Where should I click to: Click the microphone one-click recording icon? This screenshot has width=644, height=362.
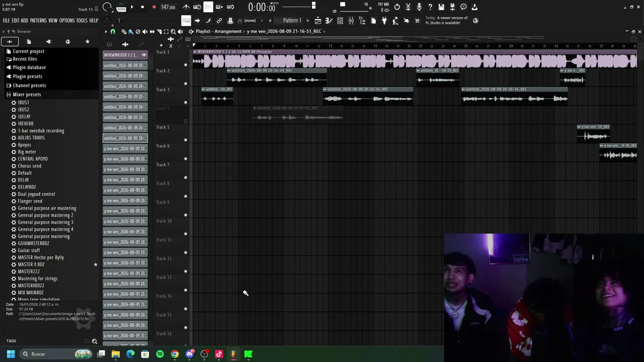(419, 7)
